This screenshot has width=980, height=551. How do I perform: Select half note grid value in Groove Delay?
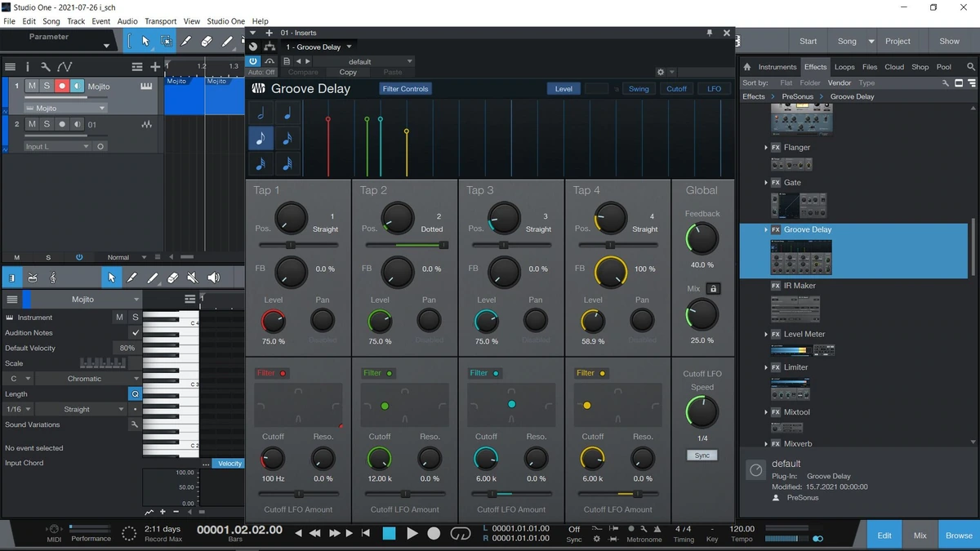coord(261,113)
